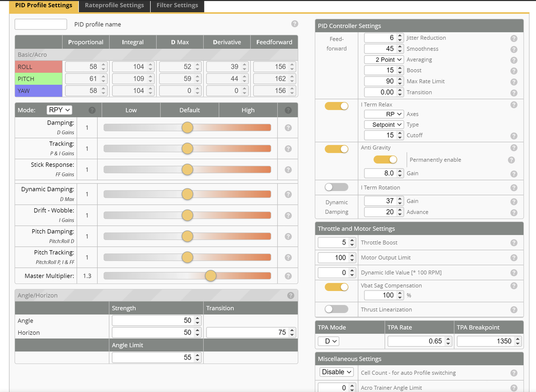
Task: Click Yaw Integral value field
Action: click(132, 91)
